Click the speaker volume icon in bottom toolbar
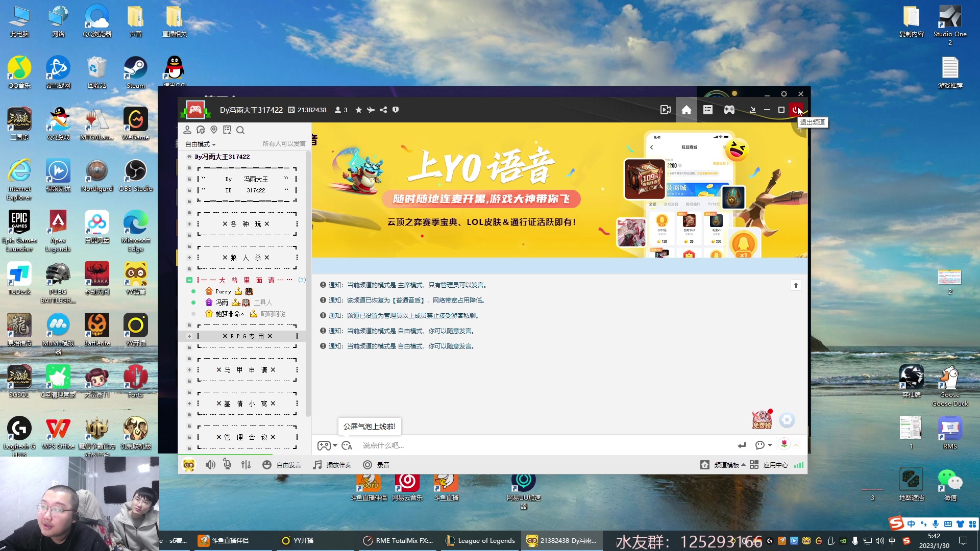The image size is (980, 551). point(210,465)
